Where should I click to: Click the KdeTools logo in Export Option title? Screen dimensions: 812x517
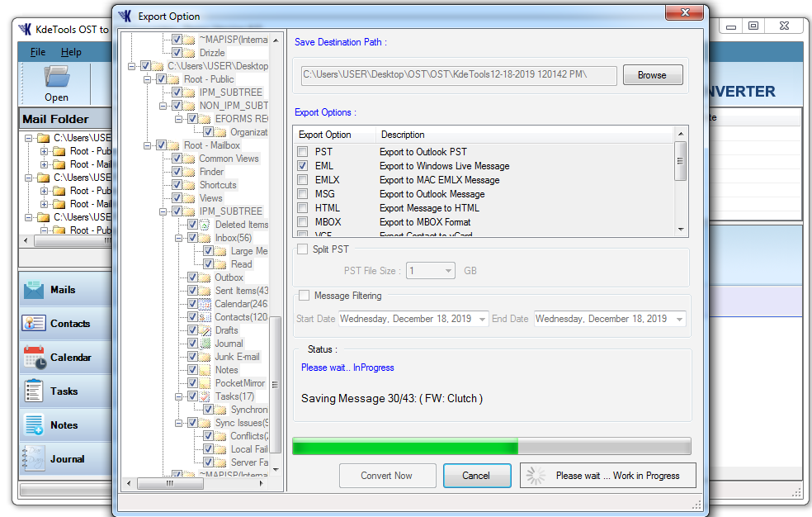click(125, 16)
